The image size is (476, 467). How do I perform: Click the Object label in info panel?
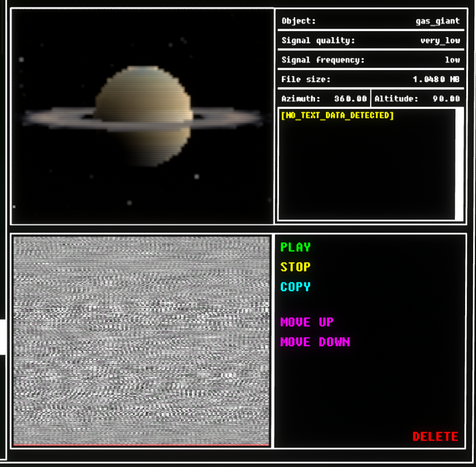point(298,21)
